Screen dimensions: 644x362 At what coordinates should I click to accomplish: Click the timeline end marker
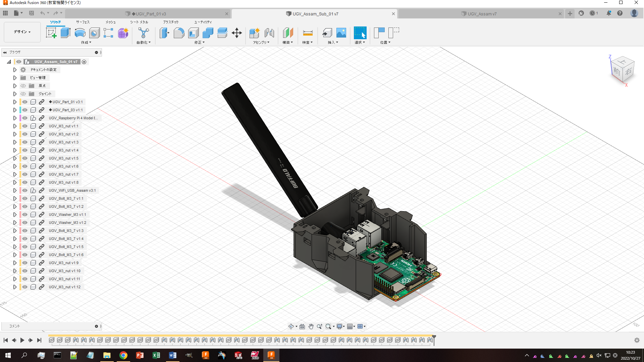pos(434,340)
